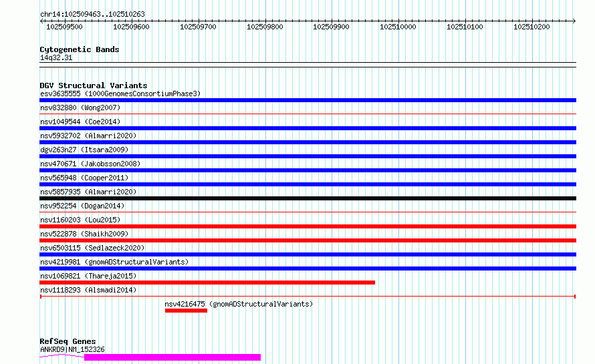Select the nsv522878 (Shaikh2009) label
This screenshot has height=364, width=595.
(84, 234)
